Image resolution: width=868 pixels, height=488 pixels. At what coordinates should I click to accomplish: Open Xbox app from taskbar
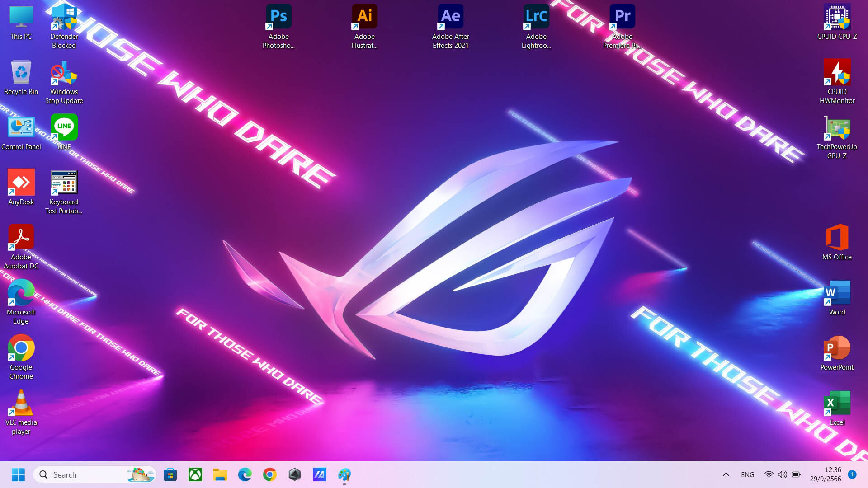[x=195, y=474]
